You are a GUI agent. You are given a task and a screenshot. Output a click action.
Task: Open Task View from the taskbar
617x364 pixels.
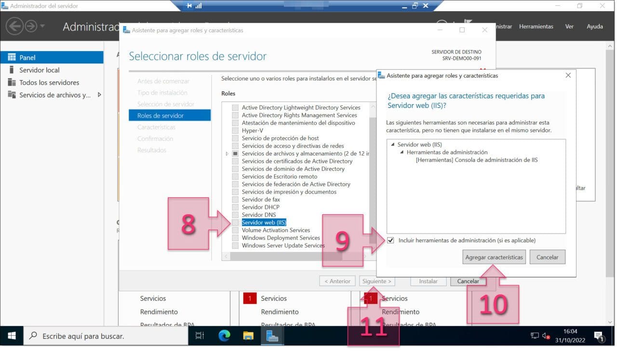(x=200, y=336)
